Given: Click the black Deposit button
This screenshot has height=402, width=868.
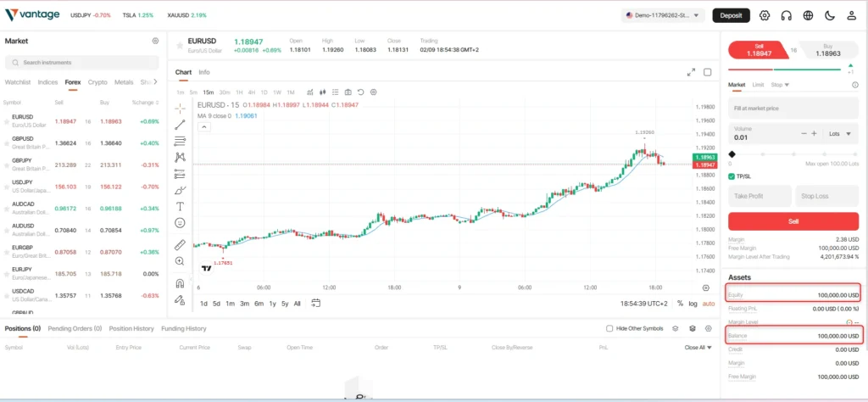Looking at the screenshot, I should [731, 15].
